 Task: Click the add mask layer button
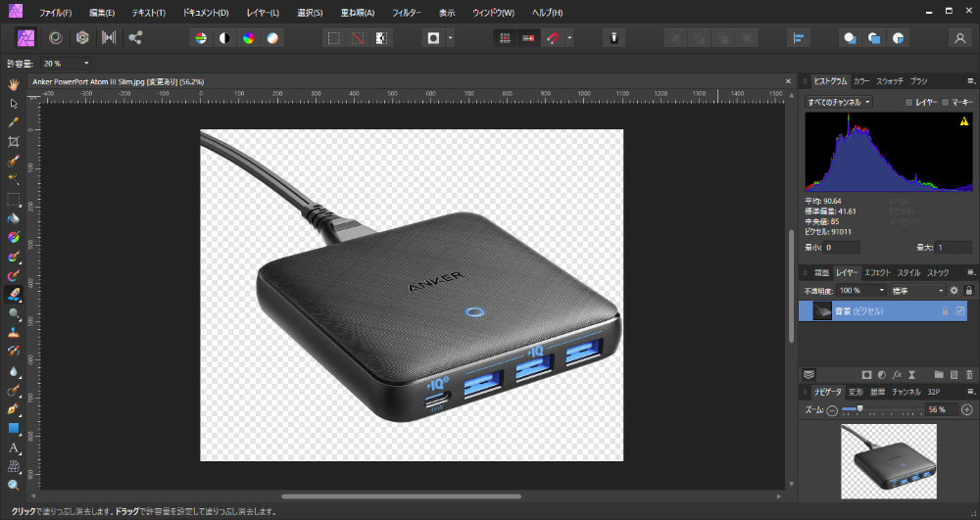coord(866,374)
